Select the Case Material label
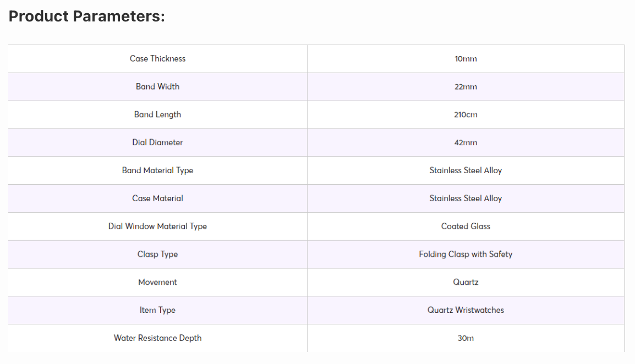The width and height of the screenshot is (635, 364). click(157, 198)
